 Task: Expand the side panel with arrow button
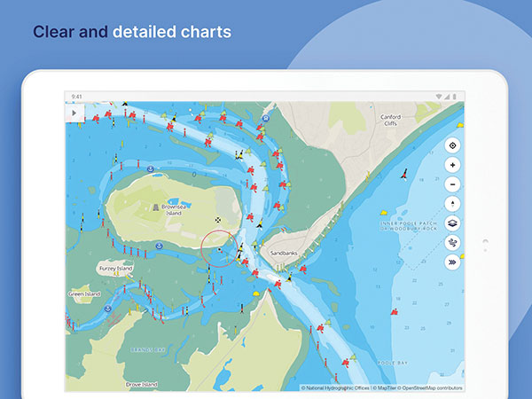click(x=74, y=113)
